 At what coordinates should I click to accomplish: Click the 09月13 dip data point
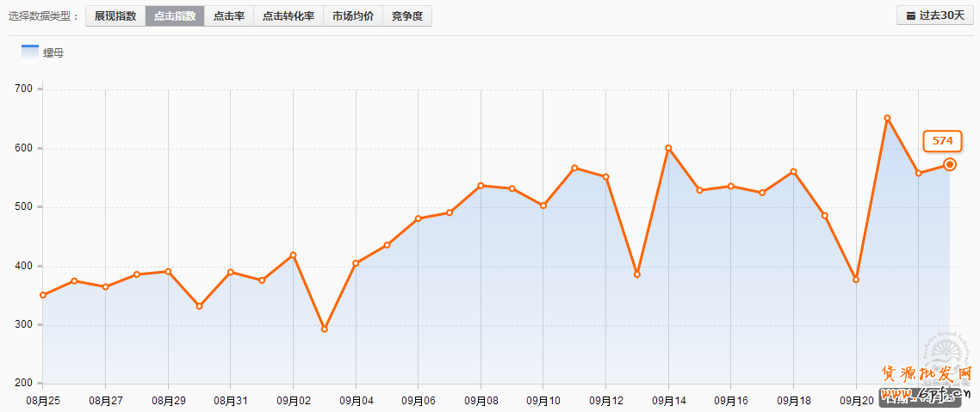click(x=637, y=274)
